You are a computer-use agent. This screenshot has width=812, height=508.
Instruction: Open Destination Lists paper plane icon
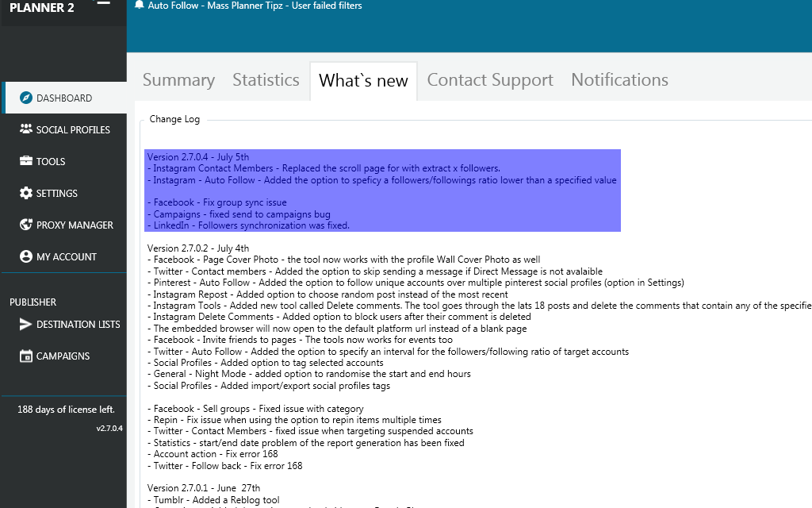[26, 324]
